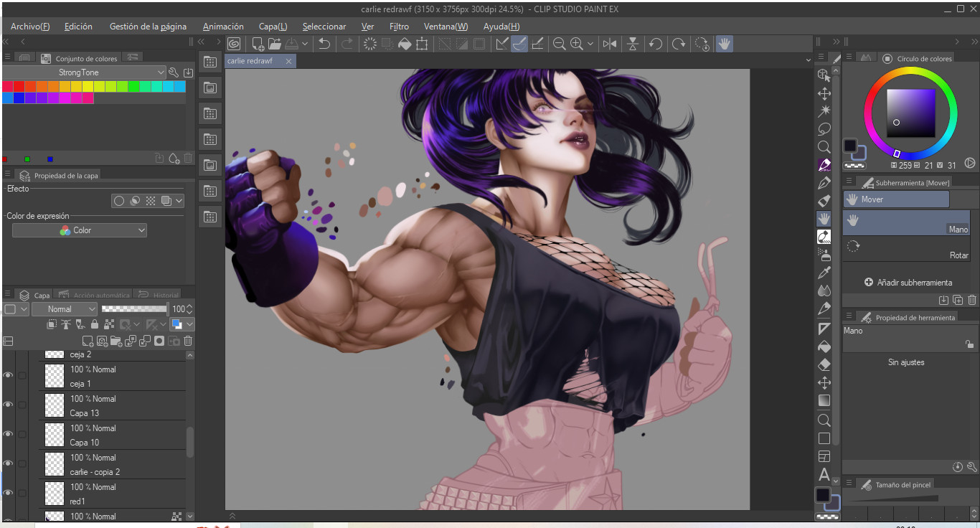The image size is (980, 528).
Task: Delete layer with trash icon in layer panel
Action: click(x=189, y=341)
